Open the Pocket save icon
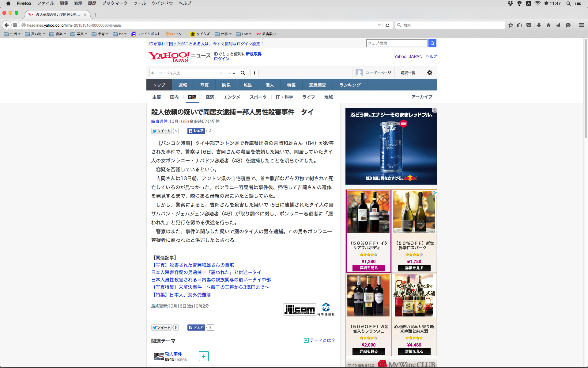Screen dimensions: 588x368 529,25
